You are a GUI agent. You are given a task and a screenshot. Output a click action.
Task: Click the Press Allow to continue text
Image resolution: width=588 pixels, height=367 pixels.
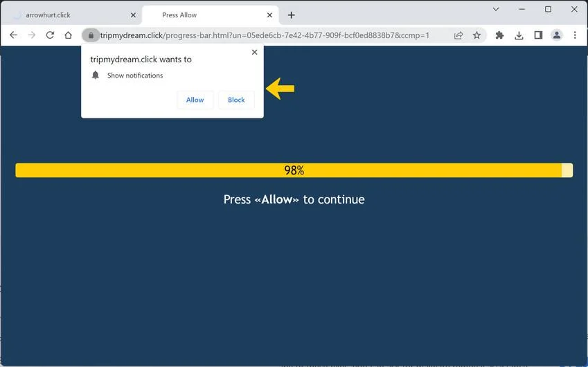(x=294, y=199)
